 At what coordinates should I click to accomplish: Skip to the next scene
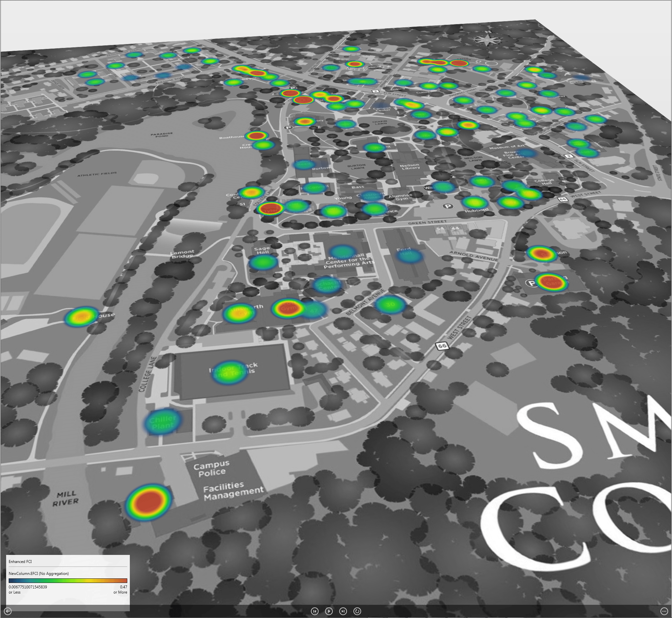click(343, 611)
